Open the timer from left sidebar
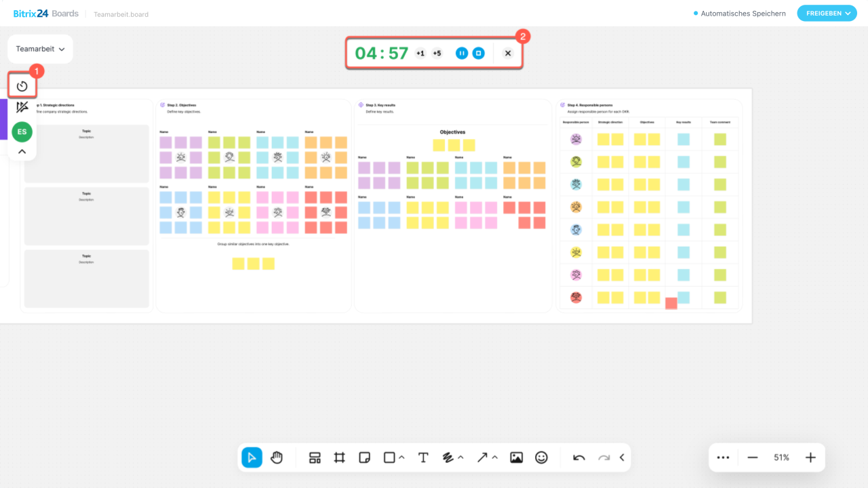Viewport: 868px width, 488px height. (22, 86)
